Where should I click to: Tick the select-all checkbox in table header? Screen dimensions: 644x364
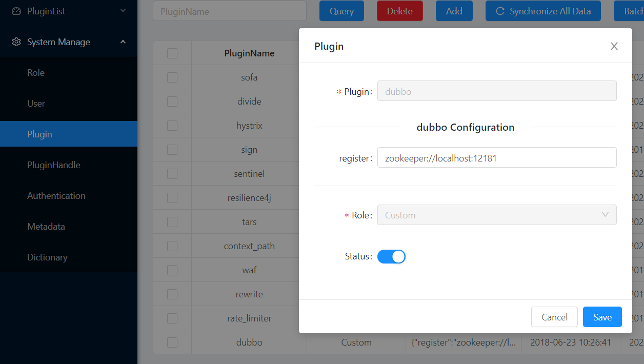tap(172, 53)
